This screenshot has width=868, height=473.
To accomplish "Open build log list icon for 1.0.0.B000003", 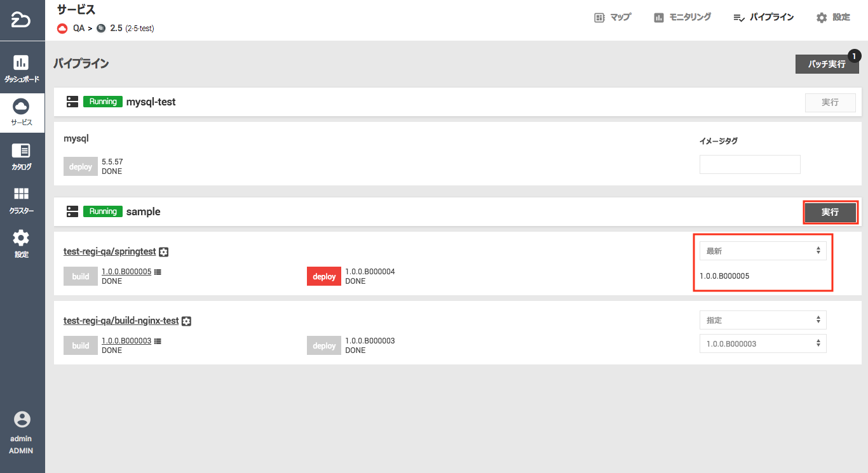I will click(x=158, y=341).
